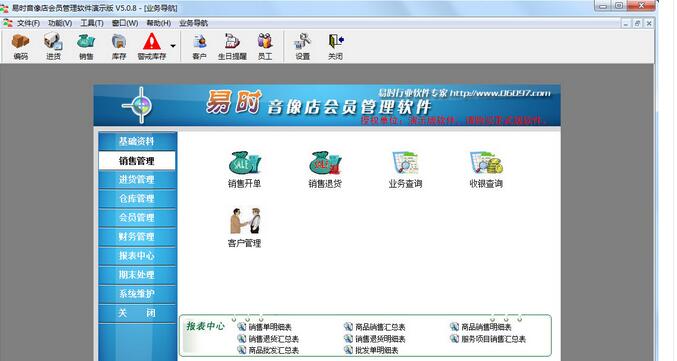The image size is (677, 361).
Task: Click the application icon in the menu bar
Action: pos(8,23)
